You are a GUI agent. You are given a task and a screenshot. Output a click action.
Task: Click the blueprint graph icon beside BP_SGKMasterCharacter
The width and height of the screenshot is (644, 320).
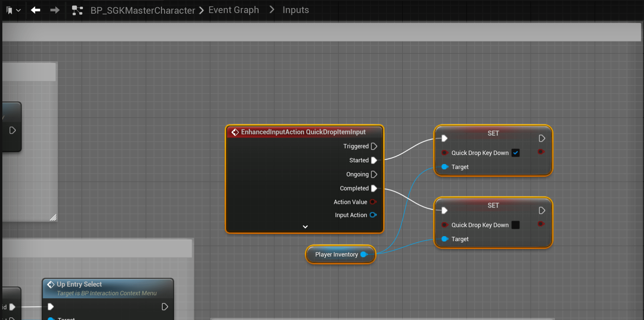[77, 10]
